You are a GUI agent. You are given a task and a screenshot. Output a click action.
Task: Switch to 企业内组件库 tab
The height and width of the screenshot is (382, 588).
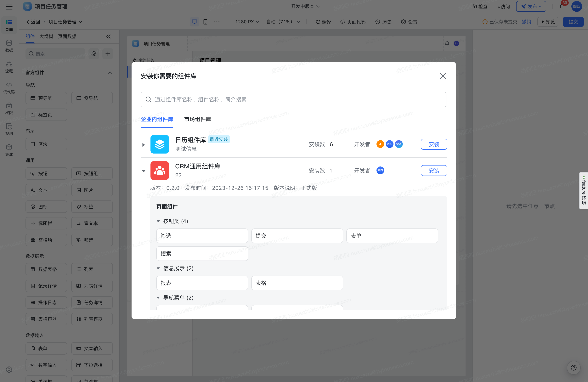click(157, 119)
